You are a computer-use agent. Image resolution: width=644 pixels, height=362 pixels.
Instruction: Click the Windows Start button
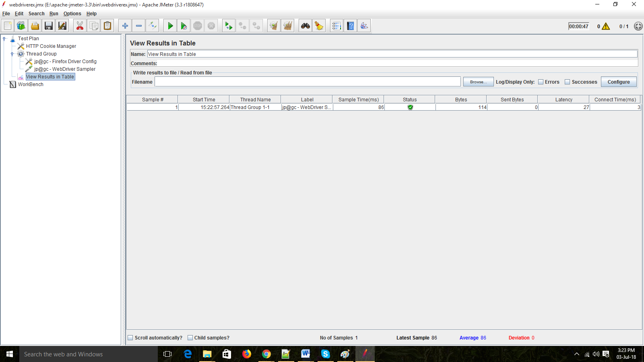coord(10,354)
